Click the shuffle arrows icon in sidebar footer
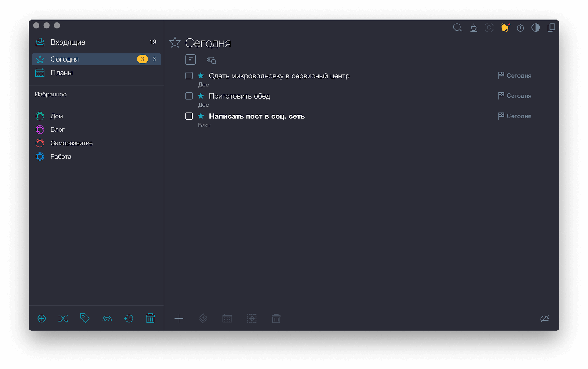Viewport: 588px width, 369px height. coord(63,318)
